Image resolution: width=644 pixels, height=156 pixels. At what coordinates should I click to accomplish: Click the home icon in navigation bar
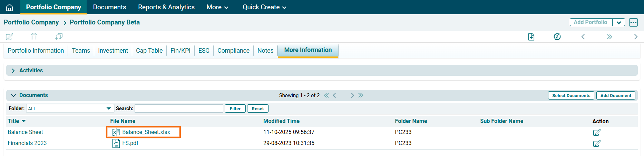[10, 7]
